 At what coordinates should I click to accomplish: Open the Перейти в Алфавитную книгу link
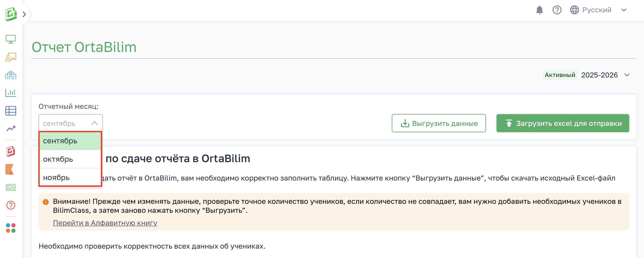point(105,223)
